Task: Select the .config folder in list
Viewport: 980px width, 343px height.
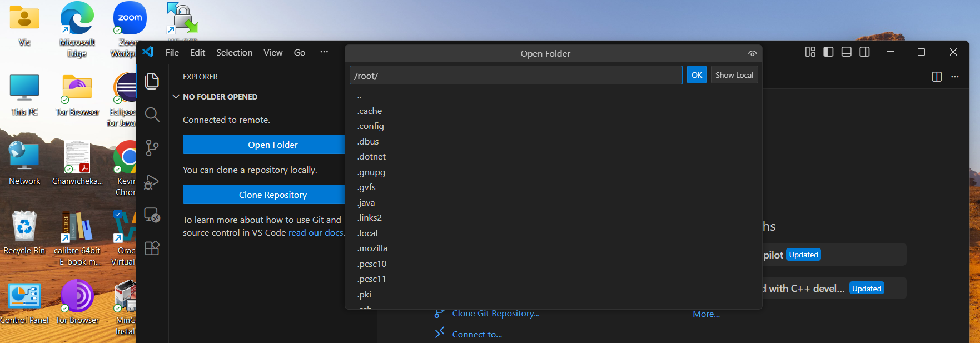Action: [371, 126]
